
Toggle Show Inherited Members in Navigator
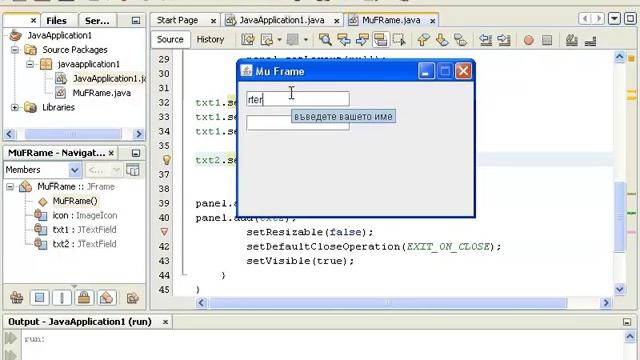point(17,298)
